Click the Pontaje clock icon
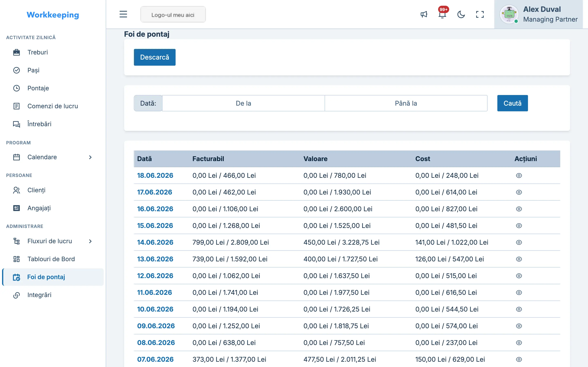 click(x=17, y=88)
